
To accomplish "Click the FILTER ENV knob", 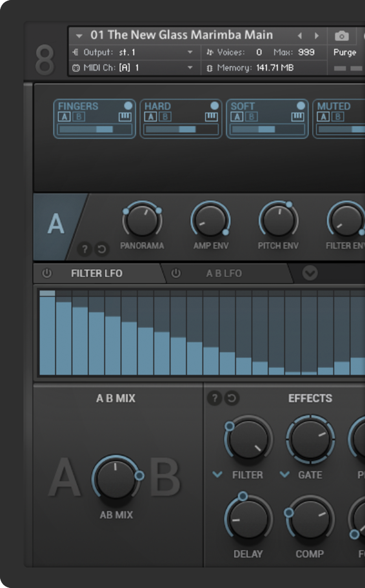I will click(x=346, y=221).
